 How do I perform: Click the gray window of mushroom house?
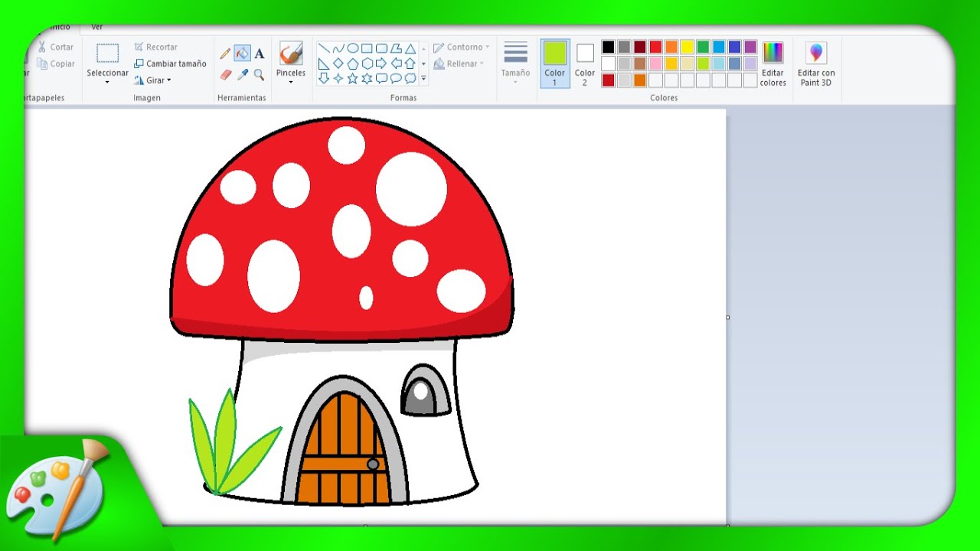click(x=426, y=391)
